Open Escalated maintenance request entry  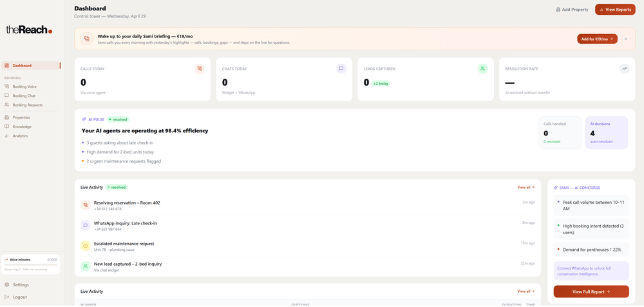[x=308, y=246]
